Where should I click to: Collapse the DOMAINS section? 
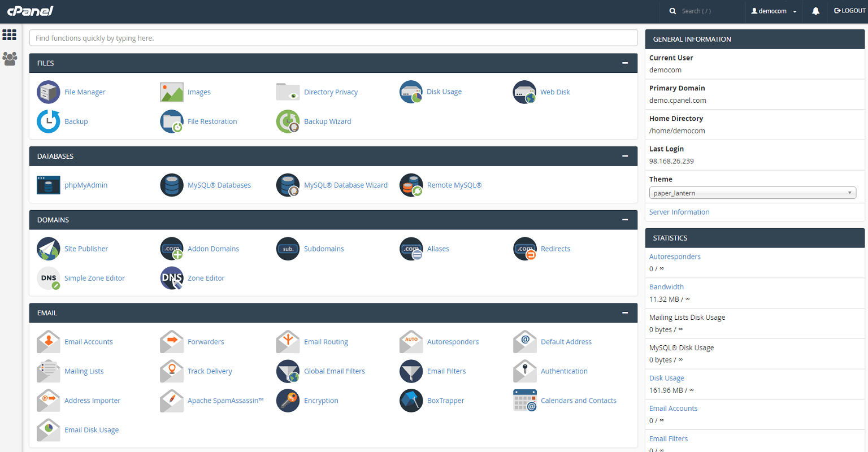pyautogui.click(x=625, y=220)
